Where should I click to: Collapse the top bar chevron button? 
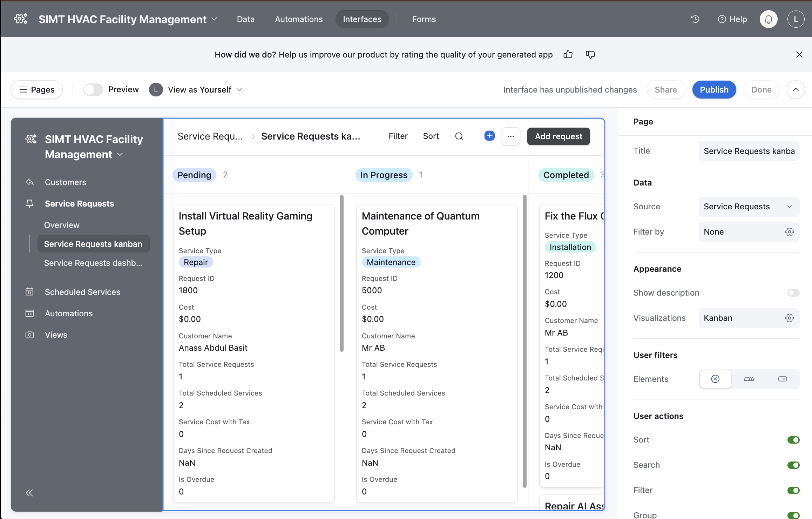click(796, 89)
